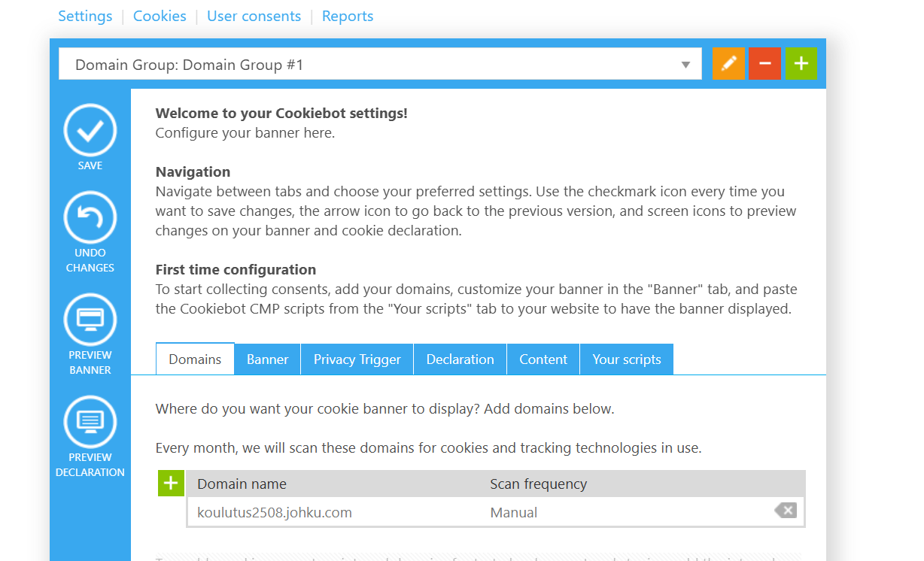Click the red minus delete group icon
The image size is (924, 561).
(x=764, y=64)
